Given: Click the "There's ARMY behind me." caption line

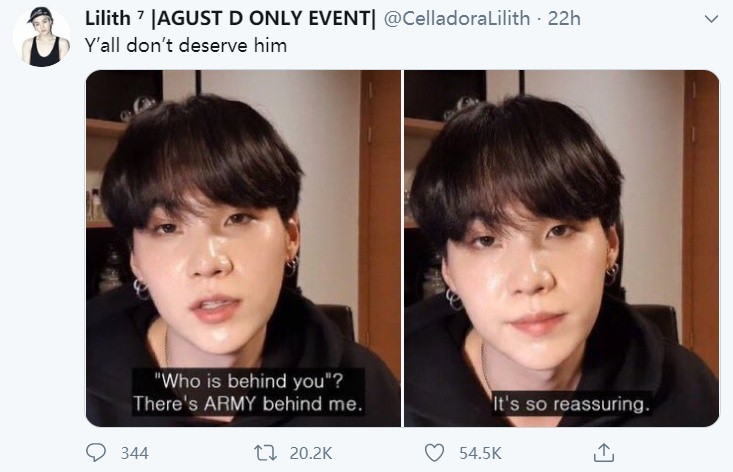Looking at the screenshot, I should click(x=248, y=404).
